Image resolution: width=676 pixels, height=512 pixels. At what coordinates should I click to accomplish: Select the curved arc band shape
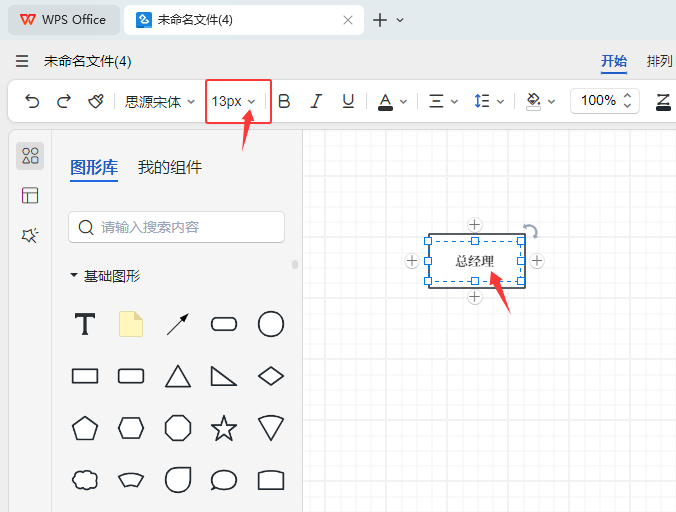(x=131, y=480)
